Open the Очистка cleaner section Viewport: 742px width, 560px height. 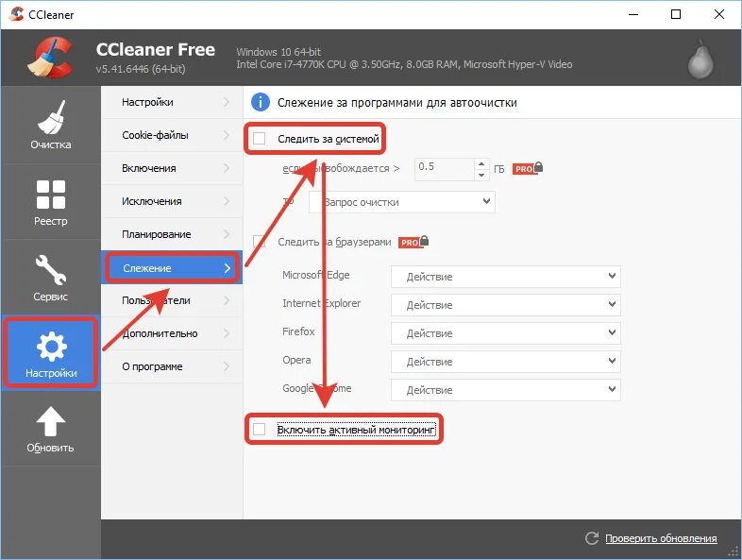tap(51, 125)
